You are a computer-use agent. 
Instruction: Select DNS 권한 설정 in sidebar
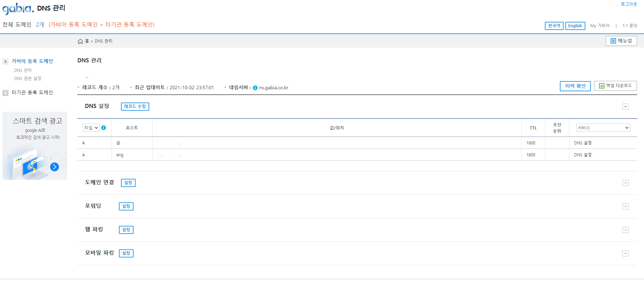(x=28, y=79)
